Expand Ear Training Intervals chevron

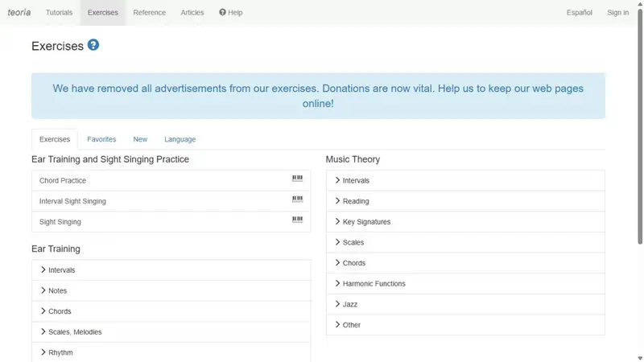coord(43,269)
